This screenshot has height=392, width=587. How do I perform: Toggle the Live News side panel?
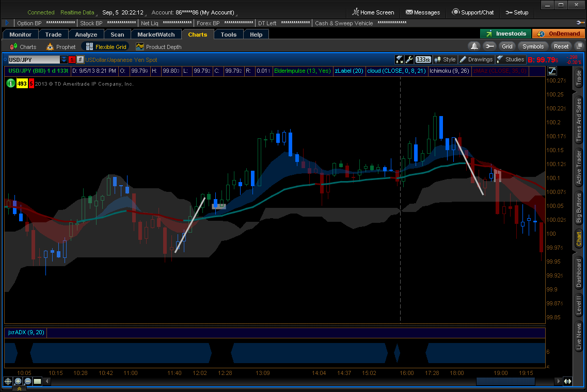[579, 336]
